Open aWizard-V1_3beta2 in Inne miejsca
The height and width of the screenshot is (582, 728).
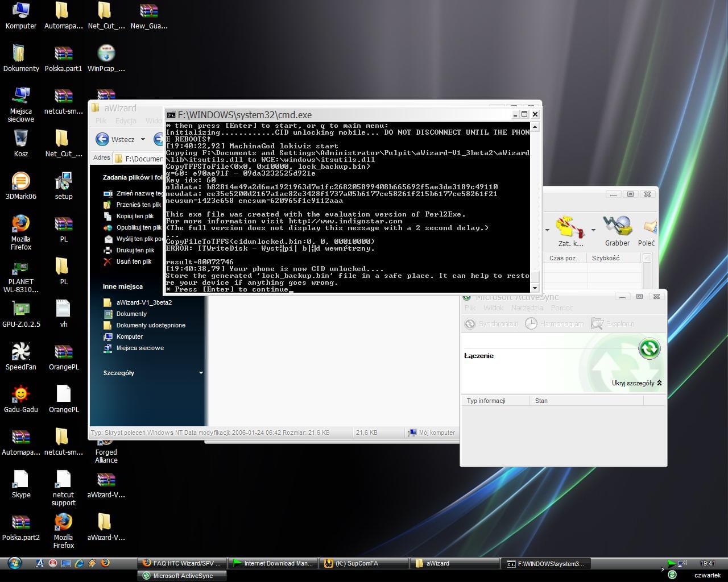(x=138, y=302)
